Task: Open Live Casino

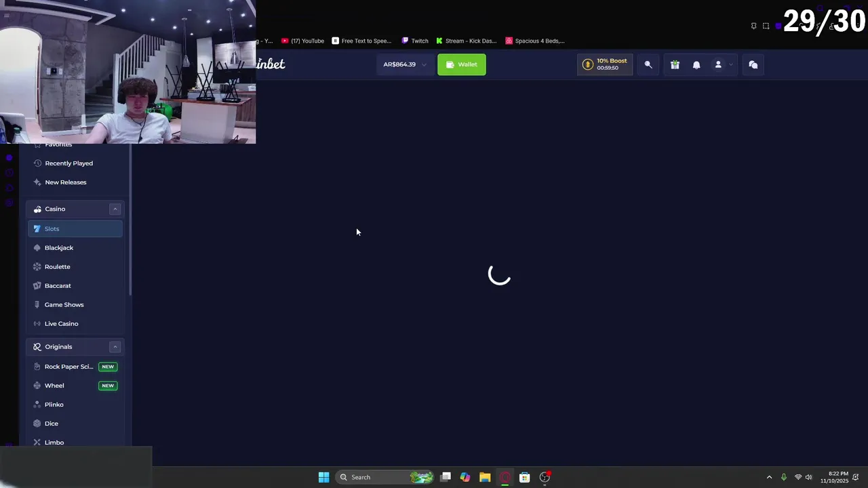Action: click(x=75, y=323)
